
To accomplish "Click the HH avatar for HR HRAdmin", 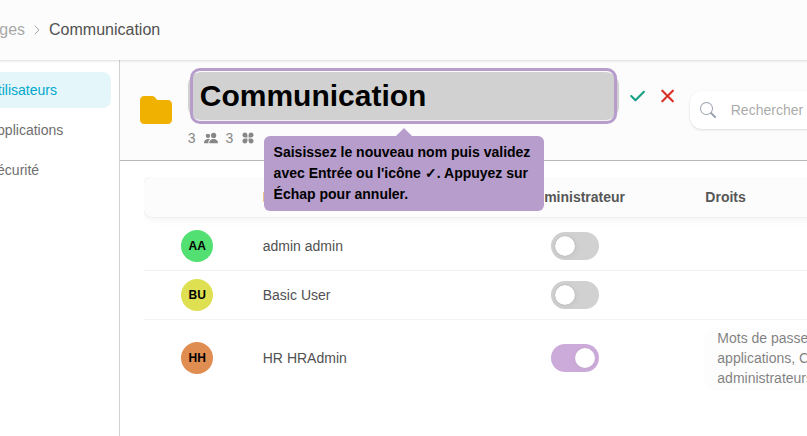I will (x=197, y=358).
